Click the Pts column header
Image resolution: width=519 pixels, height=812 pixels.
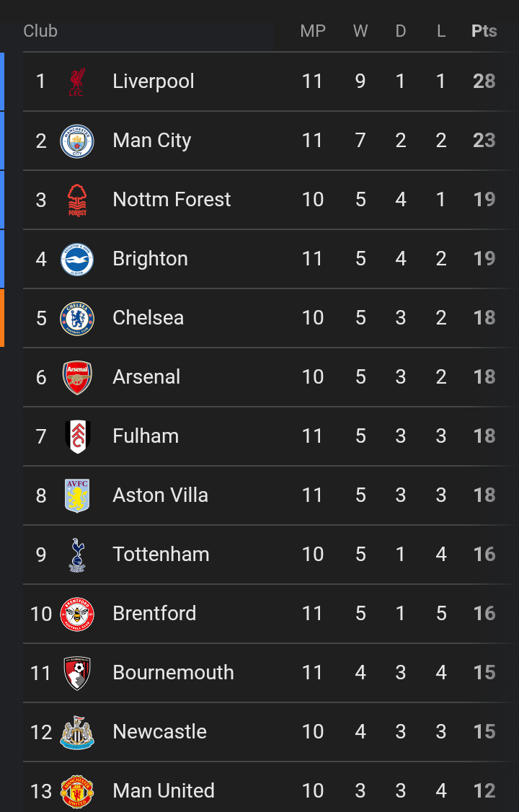click(x=484, y=31)
